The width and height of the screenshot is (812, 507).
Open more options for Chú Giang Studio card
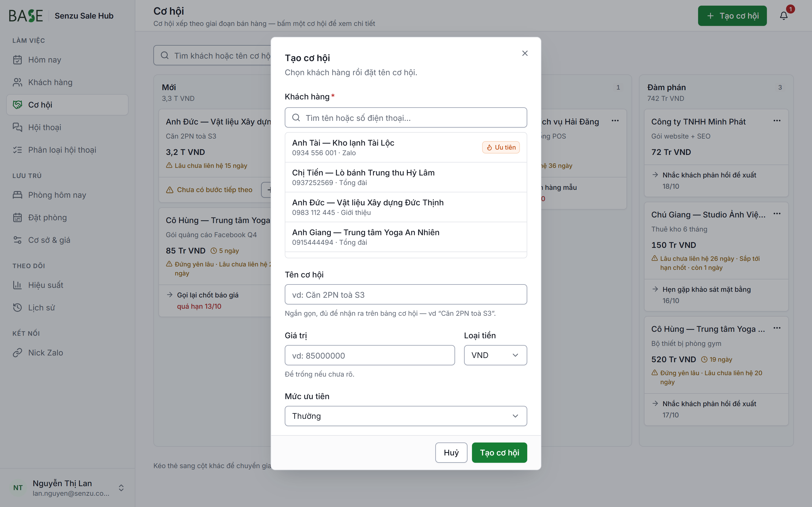[x=777, y=214]
